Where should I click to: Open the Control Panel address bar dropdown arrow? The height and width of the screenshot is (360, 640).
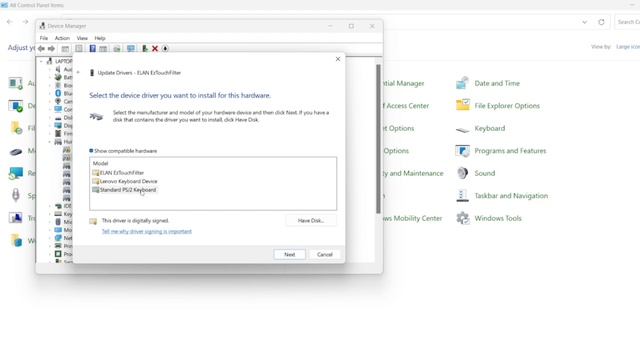584,22
